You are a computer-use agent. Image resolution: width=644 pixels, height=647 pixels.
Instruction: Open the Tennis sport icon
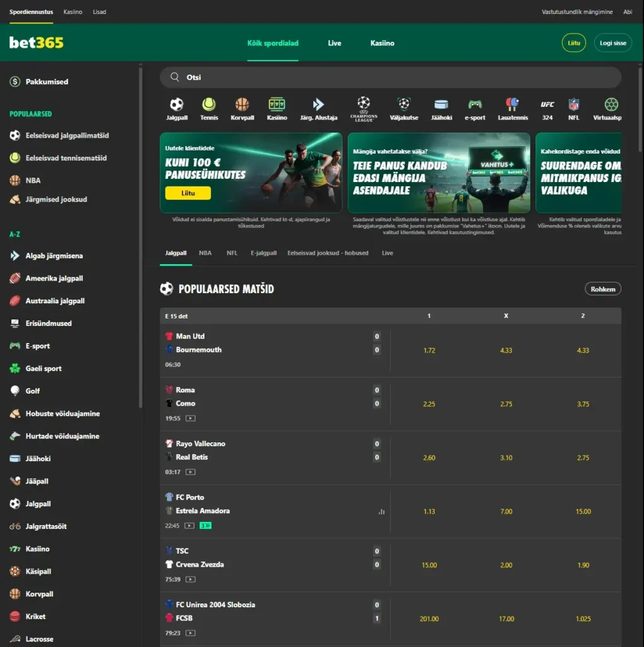coord(209,105)
